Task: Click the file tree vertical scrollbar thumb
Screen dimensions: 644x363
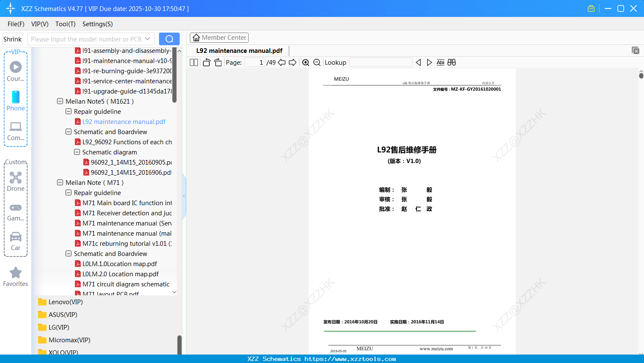Action: coord(174,75)
